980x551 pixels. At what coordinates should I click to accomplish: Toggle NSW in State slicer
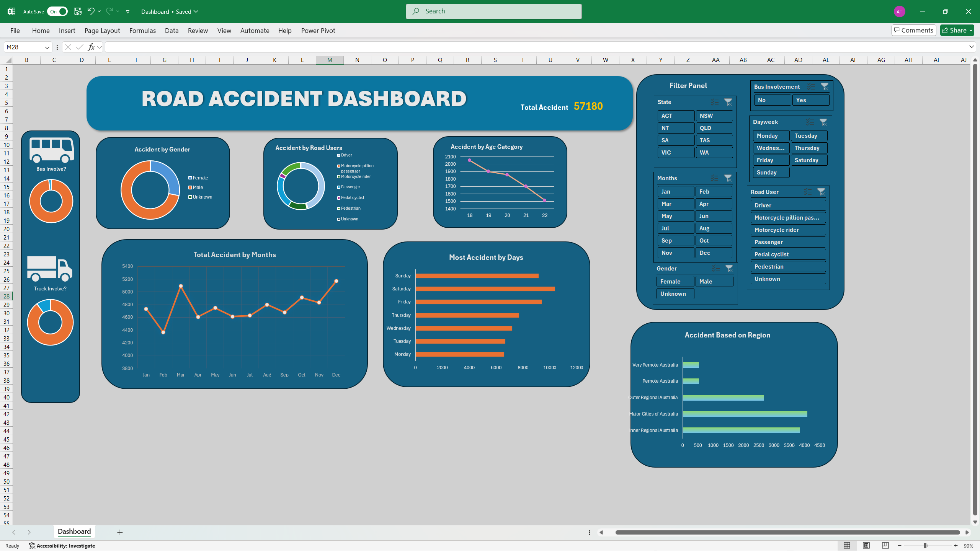(714, 116)
